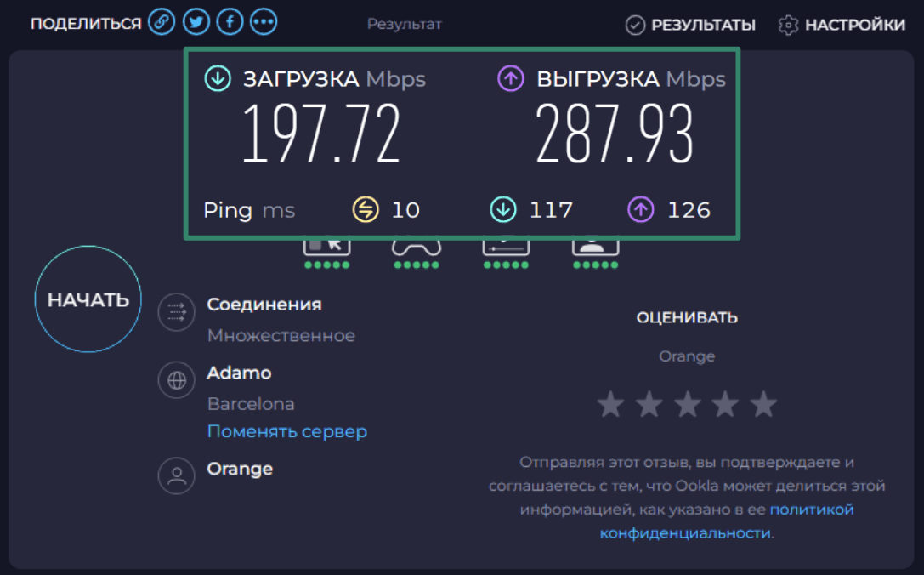Click the download arrow icon next to 117
The height and width of the screenshot is (575, 924).
pos(502,209)
